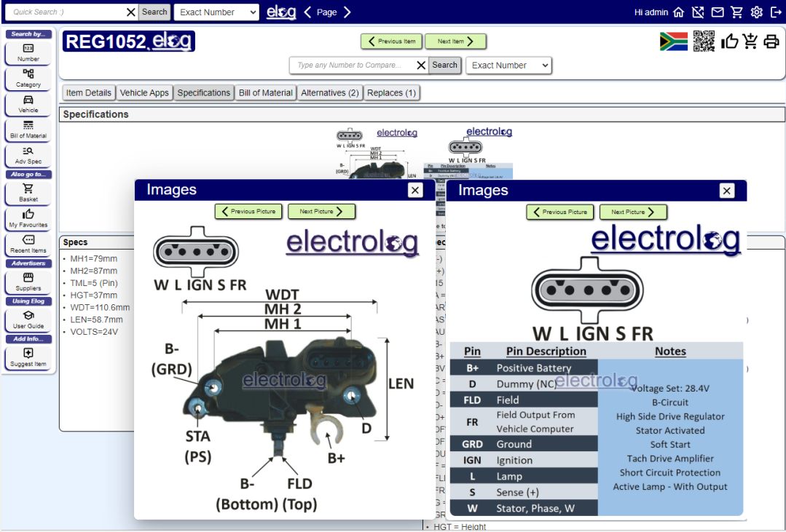Click the thumbs up like icon
Viewport: 786px width, 532px height.
pos(729,41)
